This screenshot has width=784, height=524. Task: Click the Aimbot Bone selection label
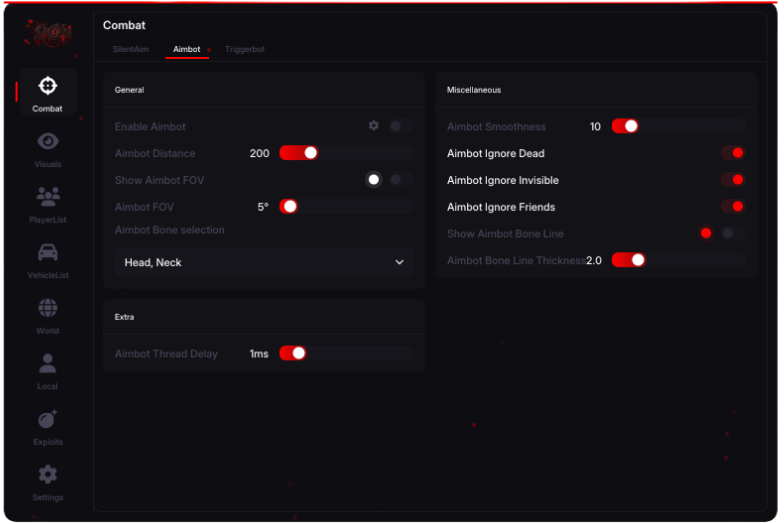(x=170, y=230)
